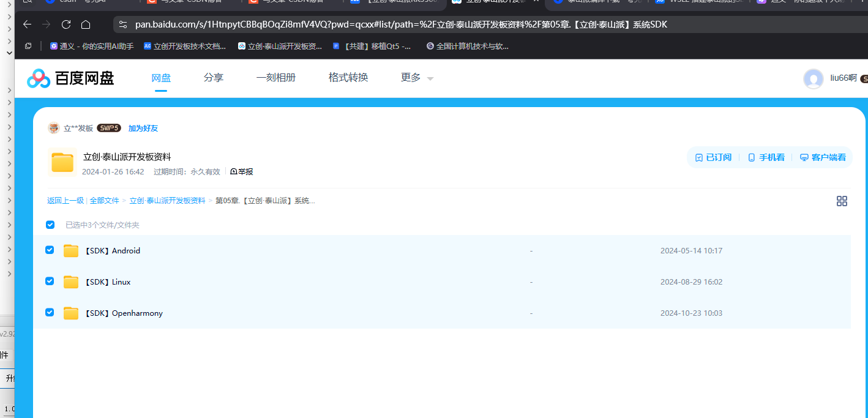View site information icon in address bar
The height and width of the screenshot is (418, 868).
click(123, 24)
